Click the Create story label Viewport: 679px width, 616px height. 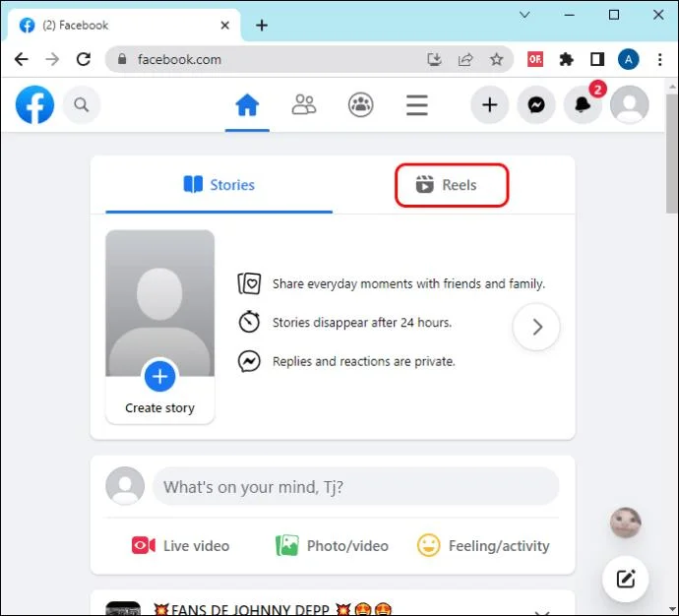point(159,407)
